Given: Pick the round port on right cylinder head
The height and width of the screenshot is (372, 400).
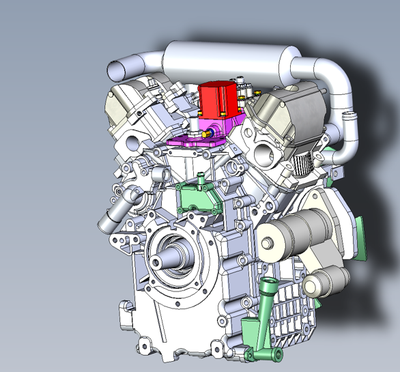Looking at the screenshot, I should 265,154.
